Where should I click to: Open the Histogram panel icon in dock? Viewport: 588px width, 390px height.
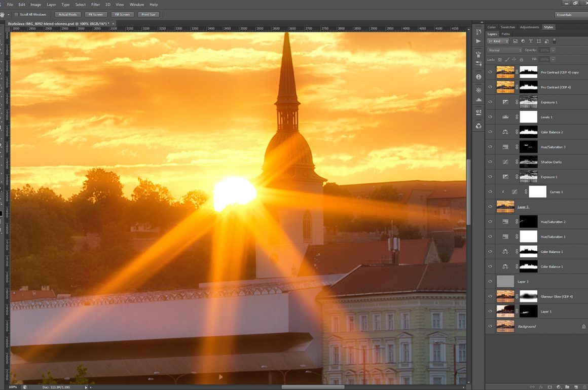[x=479, y=100]
